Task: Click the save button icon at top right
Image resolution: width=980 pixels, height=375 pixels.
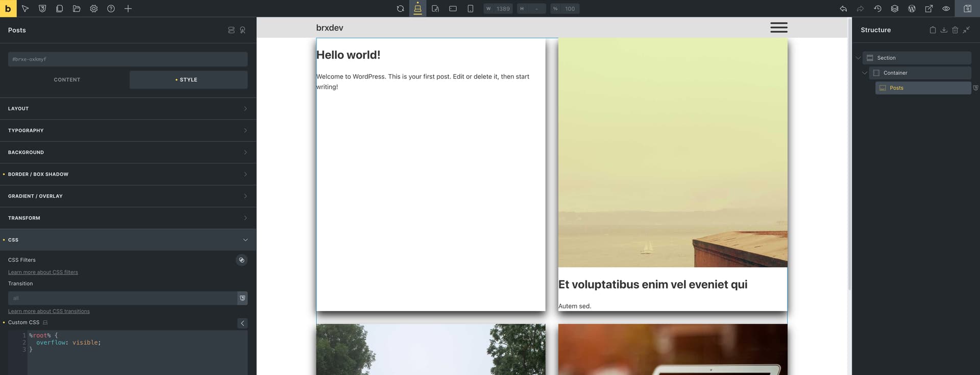Action: 967,9
